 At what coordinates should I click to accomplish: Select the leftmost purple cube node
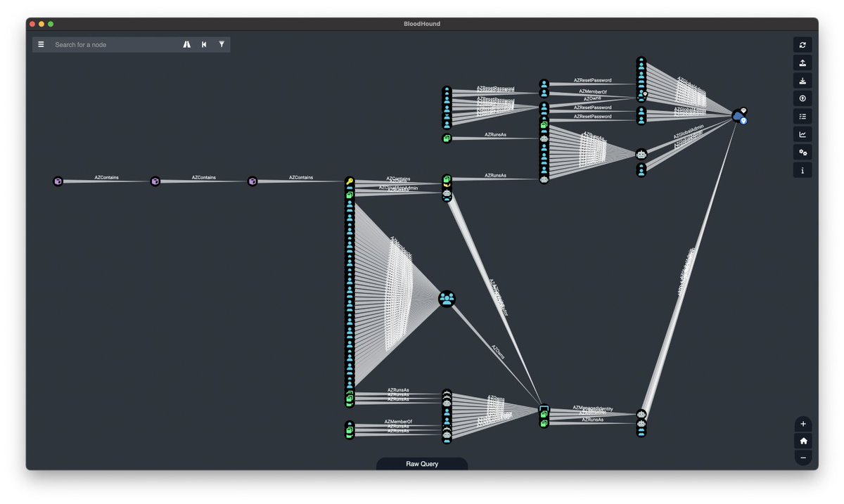[58, 181]
